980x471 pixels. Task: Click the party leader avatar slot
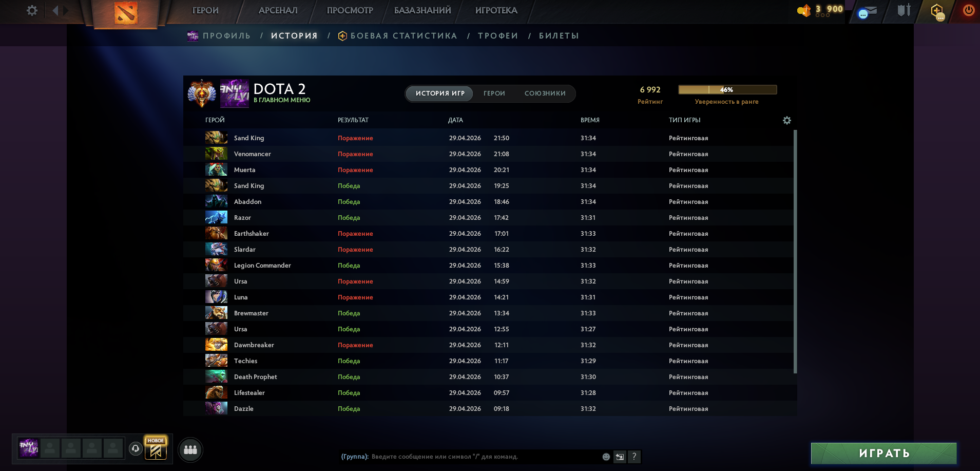(x=29, y=448)
